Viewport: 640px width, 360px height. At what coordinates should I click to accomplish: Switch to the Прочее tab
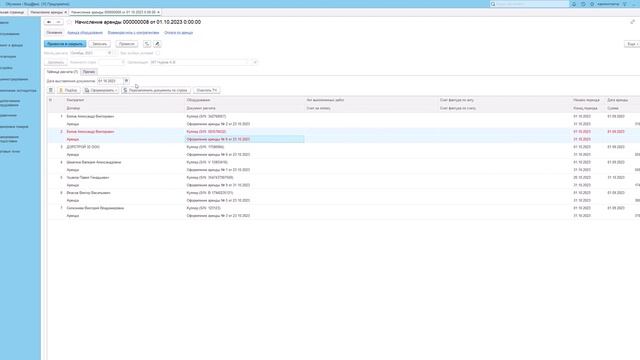pyautogui.click(x=89, y=72)
